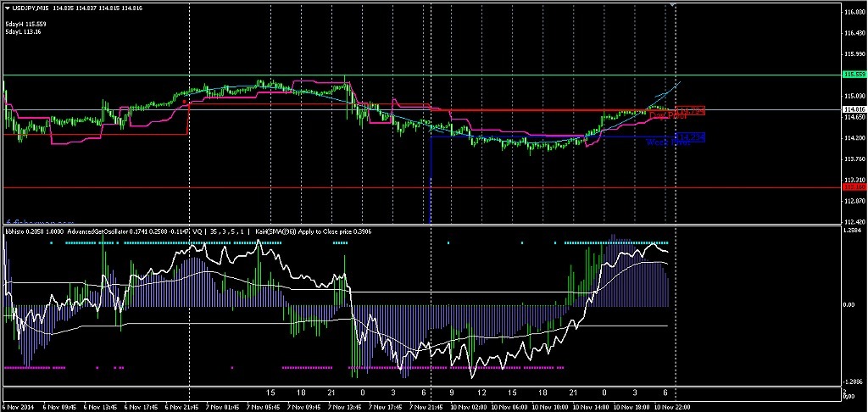868x412 pixels.
Task: Click the Day Pivot text label
Action: (x=667, y=115)
